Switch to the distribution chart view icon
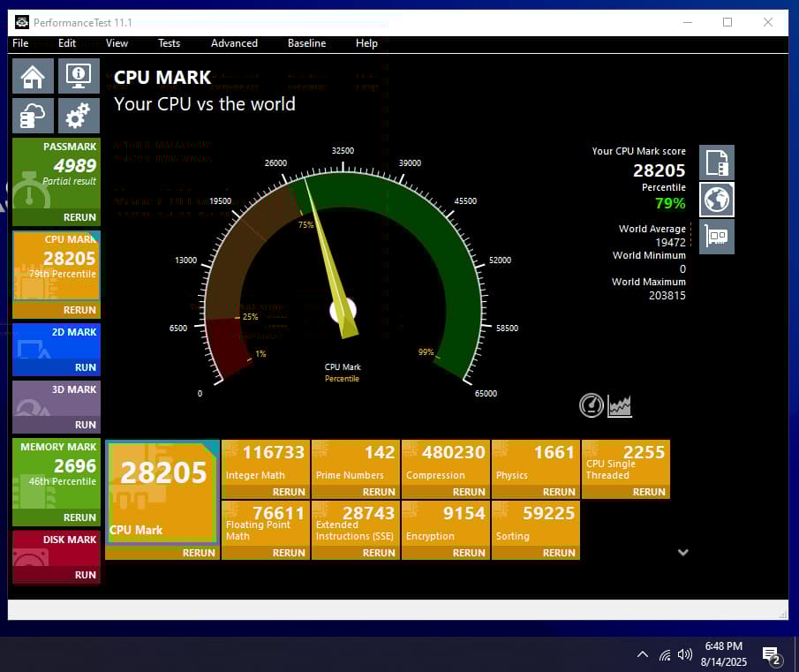 (620, 405)
